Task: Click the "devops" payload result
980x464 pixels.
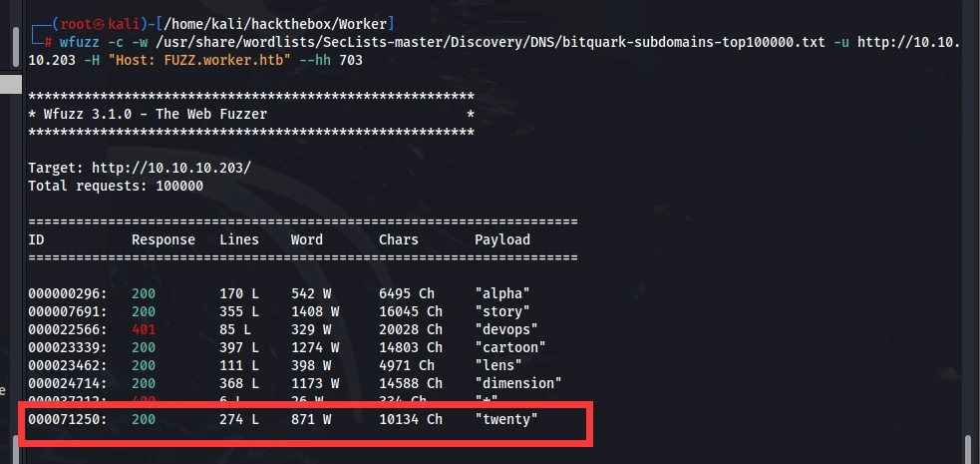Action: [506, 329]
